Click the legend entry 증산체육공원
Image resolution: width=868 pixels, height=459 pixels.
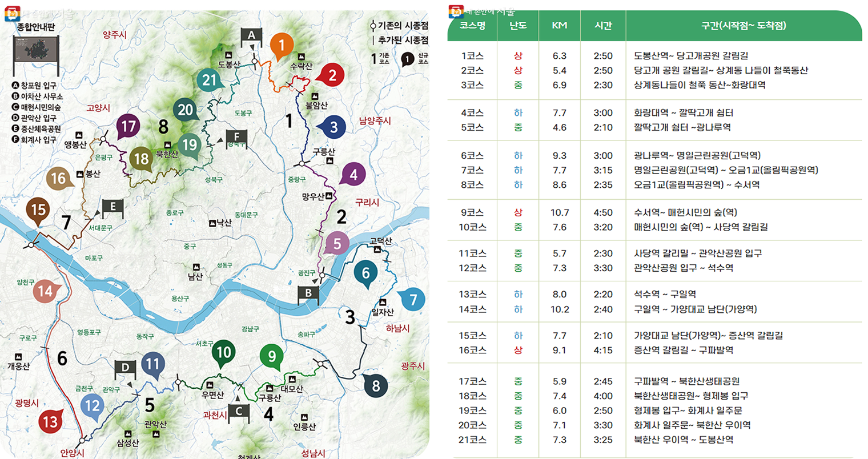(41, 129)
